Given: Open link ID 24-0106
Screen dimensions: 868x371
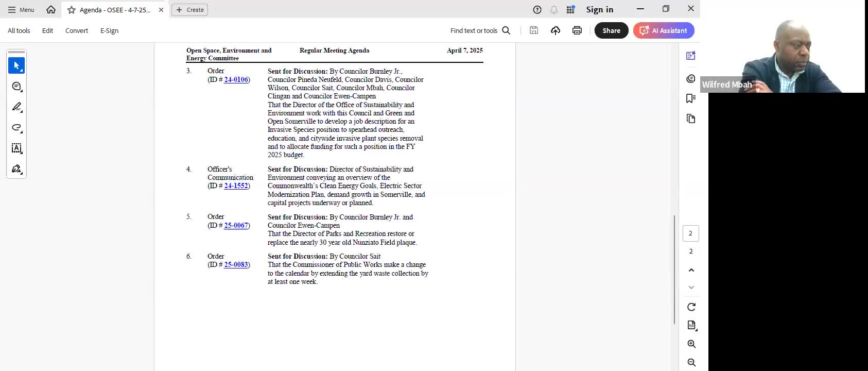Looking at the screenshot, I should tap(236, 79).
